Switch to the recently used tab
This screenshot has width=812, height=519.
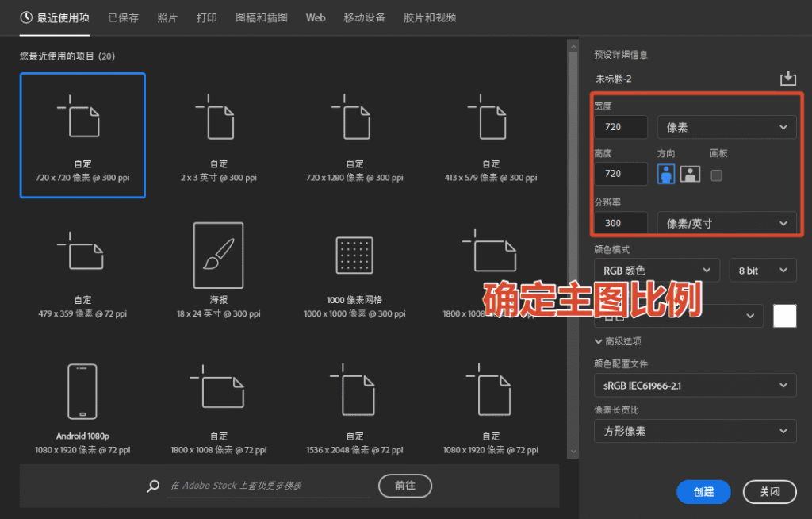click(x=55, y=17)
